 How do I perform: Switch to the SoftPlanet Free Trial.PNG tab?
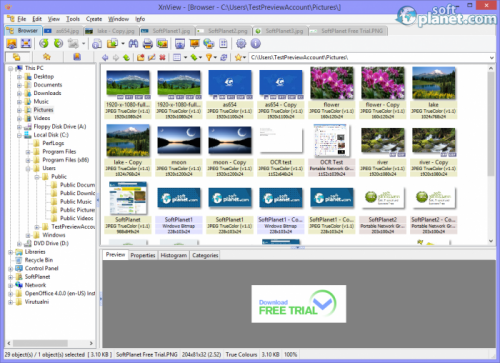348,31
